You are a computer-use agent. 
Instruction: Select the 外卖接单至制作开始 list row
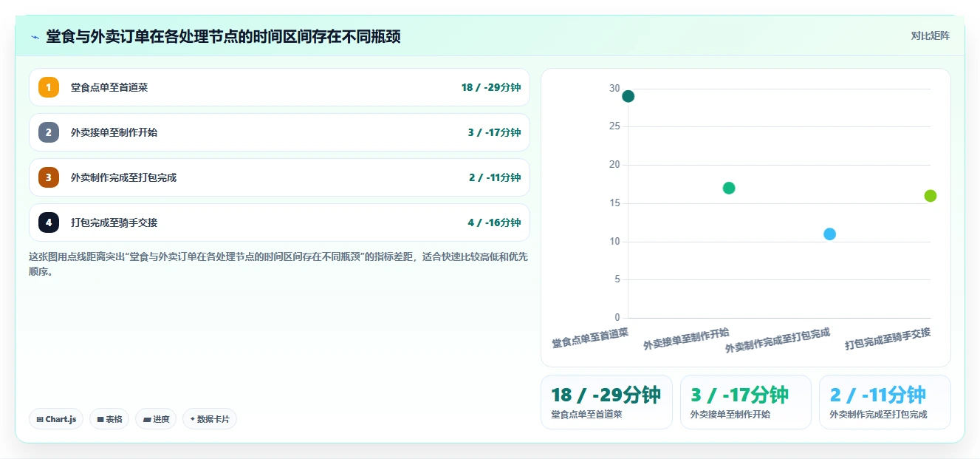click(x=279, y=132)
